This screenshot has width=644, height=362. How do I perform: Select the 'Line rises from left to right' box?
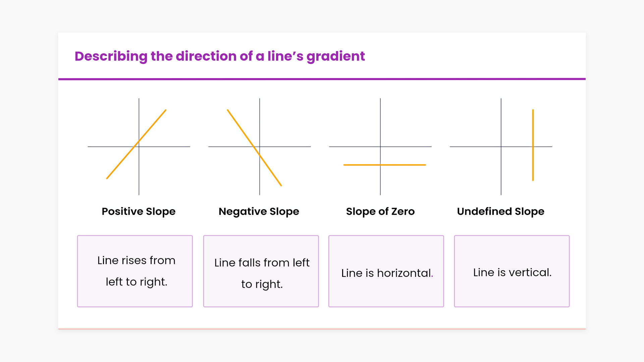[135, 271]
